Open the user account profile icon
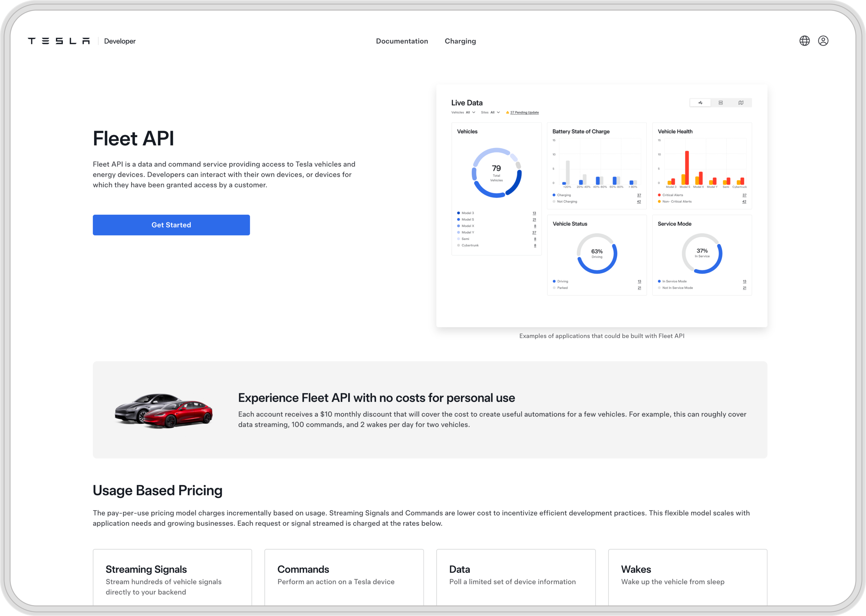Image resolution: width=866 pixels, height=616 pixels. pos(823,41)
